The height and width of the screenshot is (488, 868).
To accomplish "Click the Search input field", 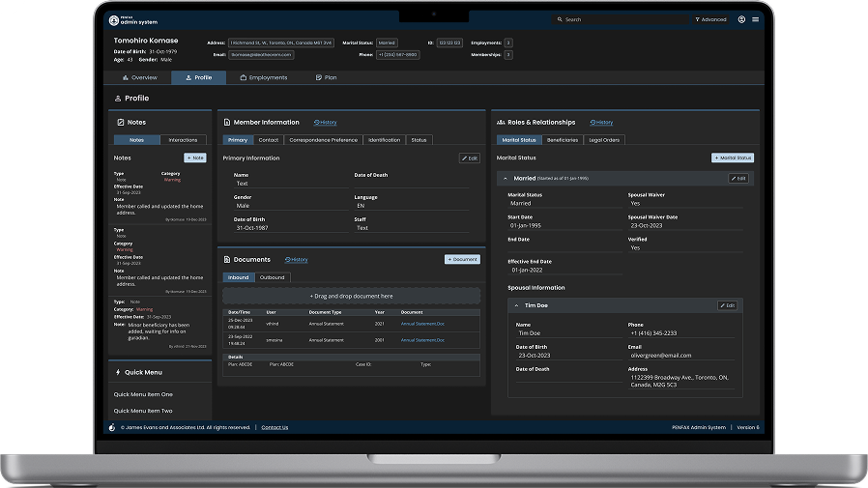I will click(x=619, y=19).
